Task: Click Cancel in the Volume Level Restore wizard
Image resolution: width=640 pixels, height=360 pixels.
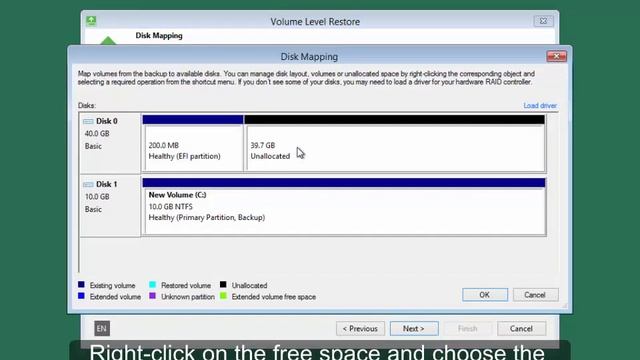Action: click(521, 329)
